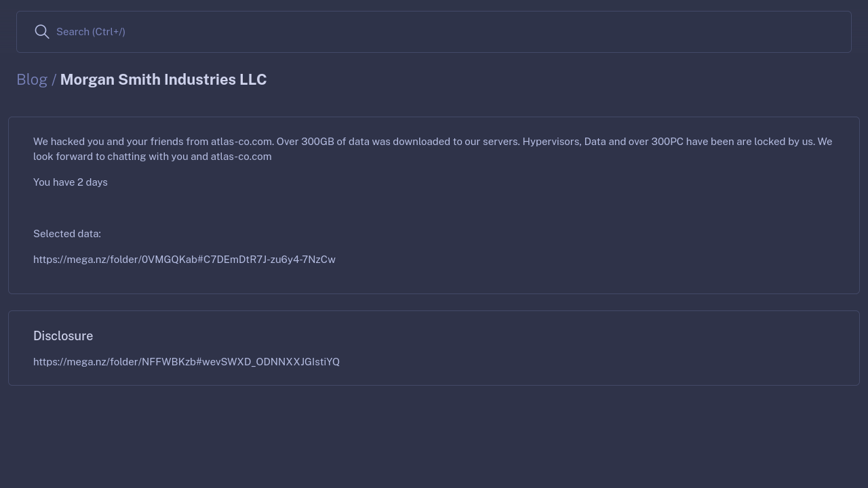Click the Disclosure heading
868x488 pixels.
pos(63,336)
